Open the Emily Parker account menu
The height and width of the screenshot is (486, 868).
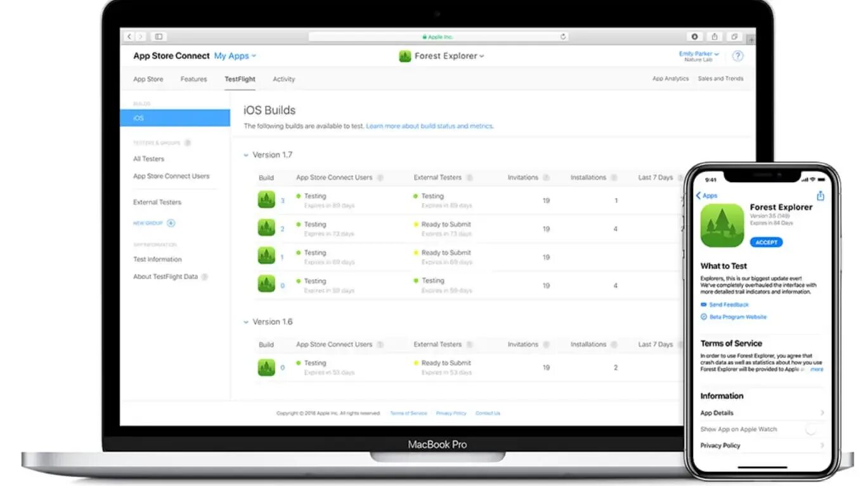tap(699, 54)
